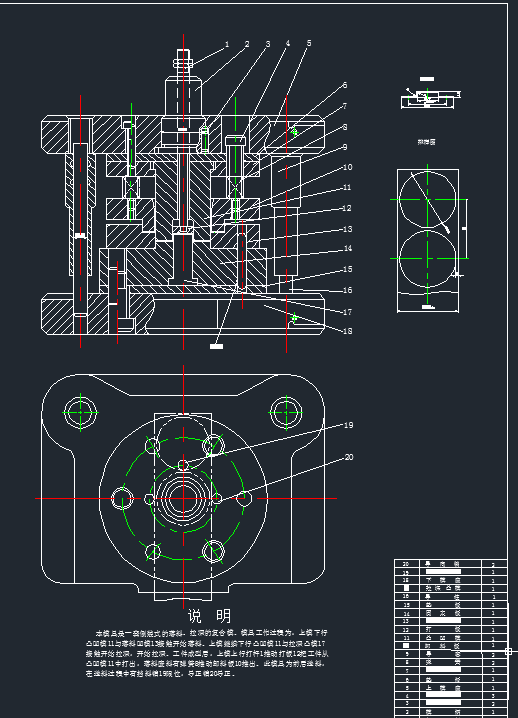Pick callout number 15 in the section view
This screenshot has height=718, width=518.
(x=348, y=269)
